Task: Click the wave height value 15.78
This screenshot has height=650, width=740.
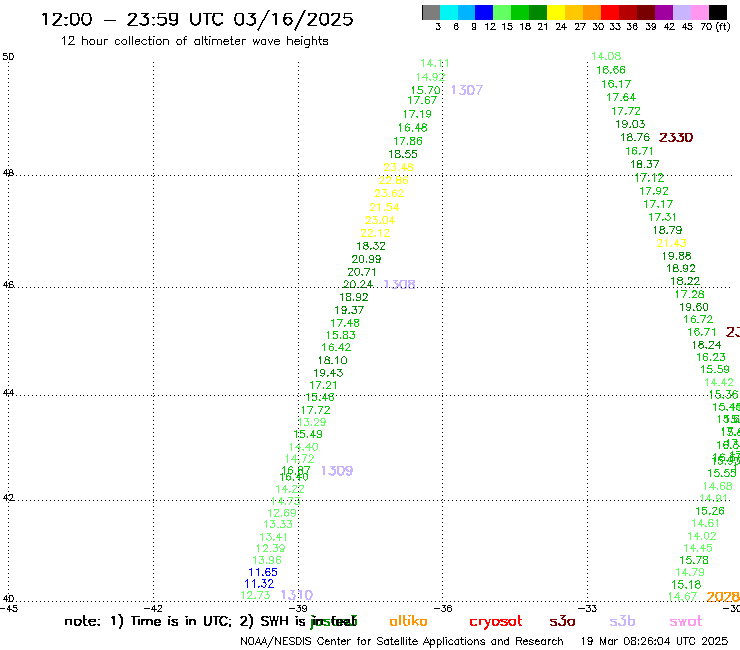Action: pos(694,560)
